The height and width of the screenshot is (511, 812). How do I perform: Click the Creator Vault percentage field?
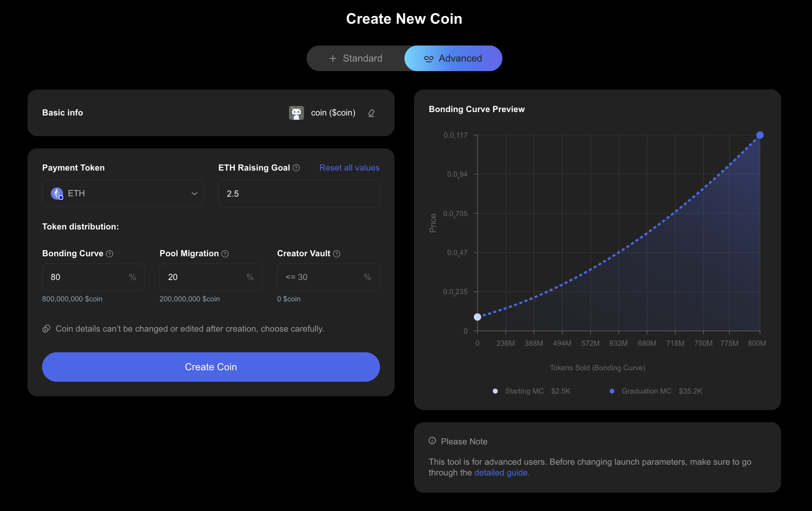(x=323, y=277)
